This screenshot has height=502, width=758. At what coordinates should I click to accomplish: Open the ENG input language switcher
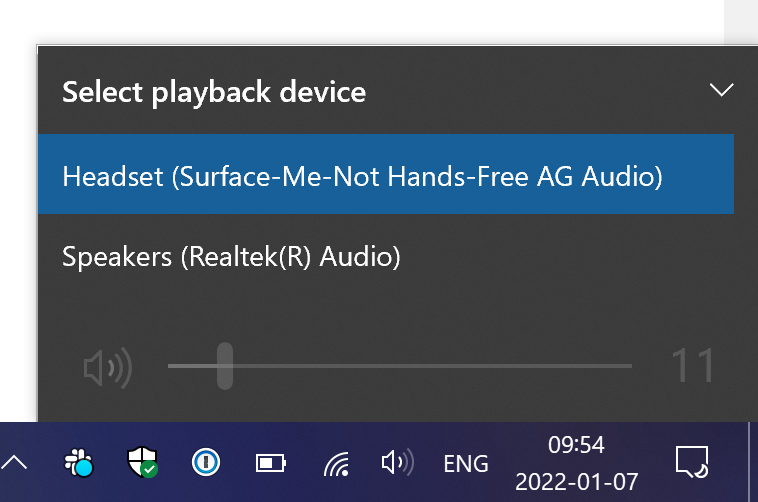466,464
